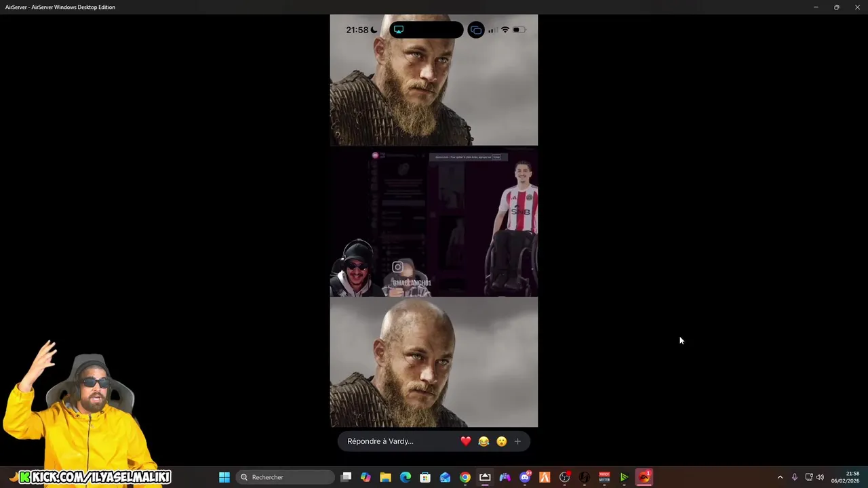Open network settings from the system tray
The height and width of the screenshot is (488, 868).
tap(808, 477)
